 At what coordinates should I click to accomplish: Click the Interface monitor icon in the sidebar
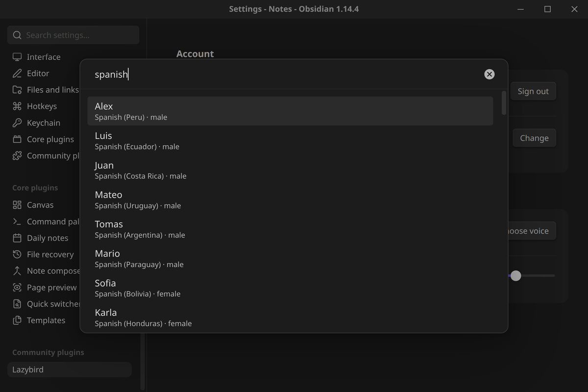pyautogui.click(x=17, y=57)
